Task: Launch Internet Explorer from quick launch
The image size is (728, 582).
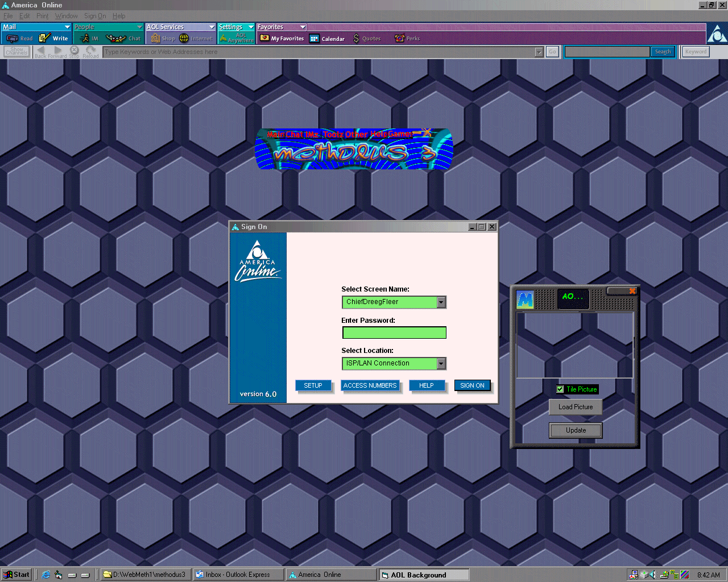Action: click(46, 575)
